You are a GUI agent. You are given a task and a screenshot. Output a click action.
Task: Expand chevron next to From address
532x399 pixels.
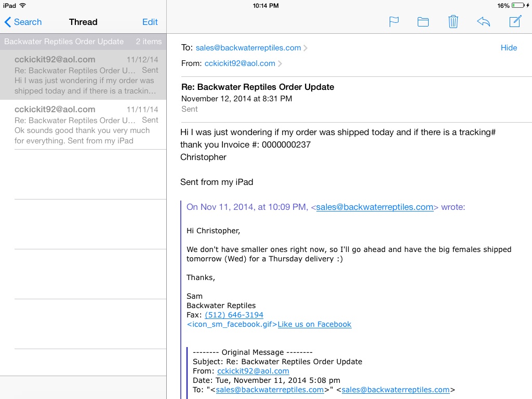(280, 63)
